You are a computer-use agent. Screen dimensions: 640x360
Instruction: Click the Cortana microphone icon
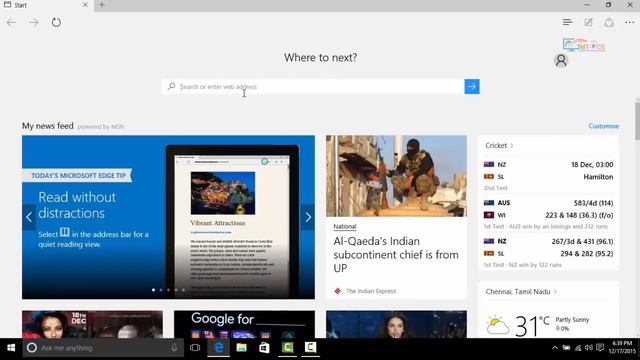(x=174, y=348)
